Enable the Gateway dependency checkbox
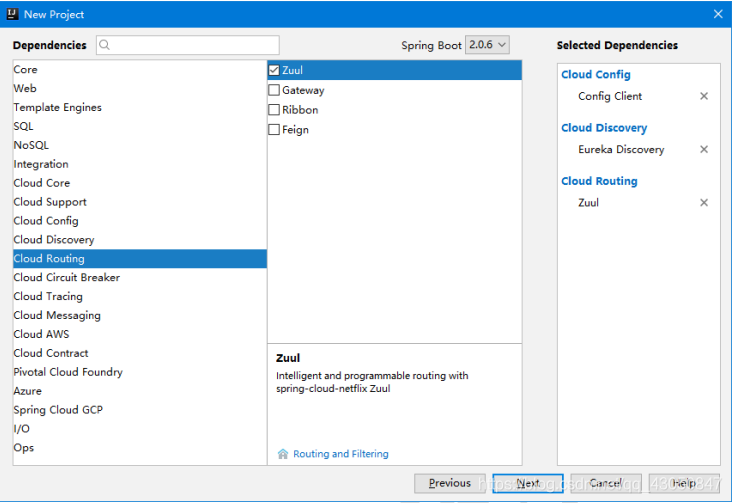The height and width of the screenshot is (503, 732). [274, 90]
